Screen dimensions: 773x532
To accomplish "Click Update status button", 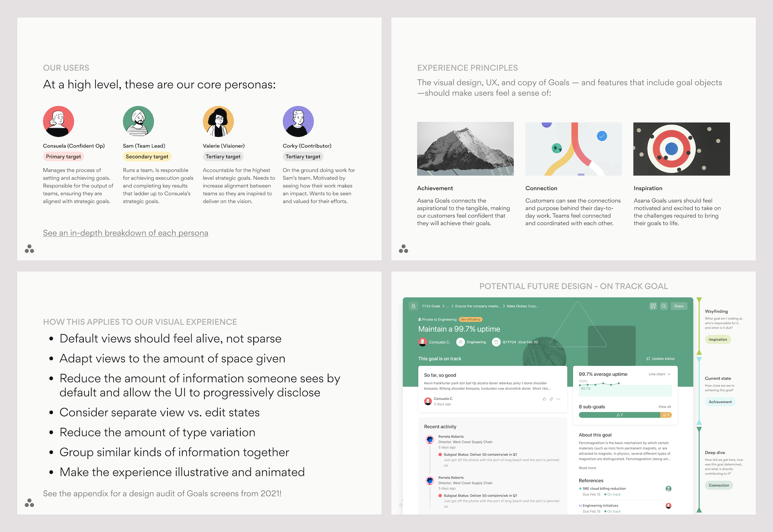I will (660, 358).
